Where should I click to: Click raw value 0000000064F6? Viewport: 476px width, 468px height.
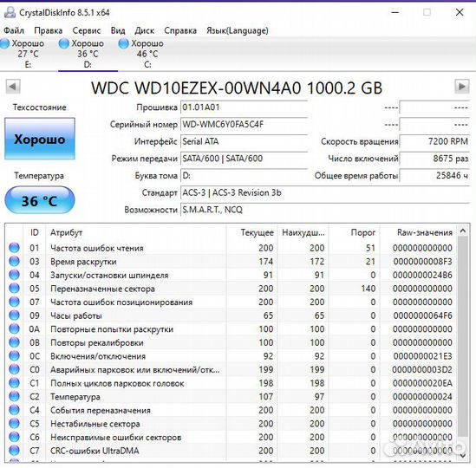pos(422,315)
